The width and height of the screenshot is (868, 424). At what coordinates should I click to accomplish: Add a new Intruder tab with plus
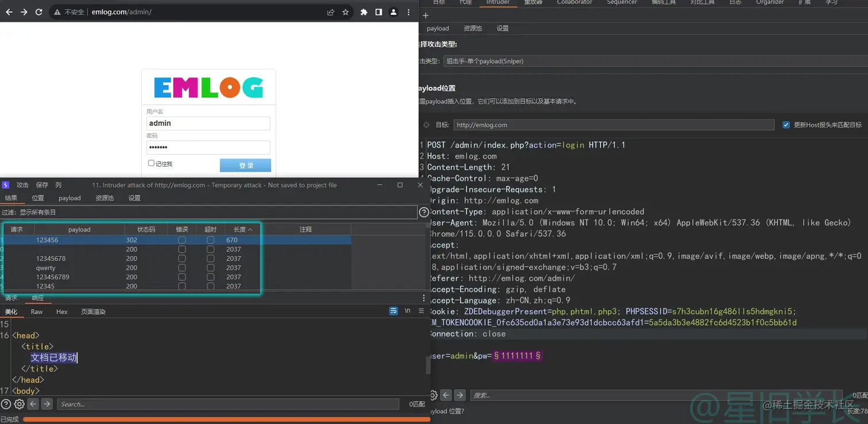click(425, 16)
